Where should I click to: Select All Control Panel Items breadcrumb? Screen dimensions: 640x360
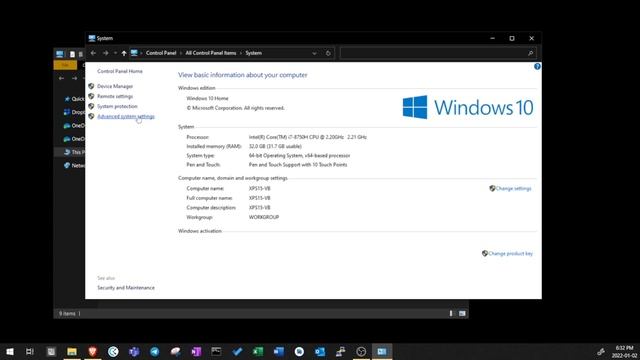[x=211, y=53]
